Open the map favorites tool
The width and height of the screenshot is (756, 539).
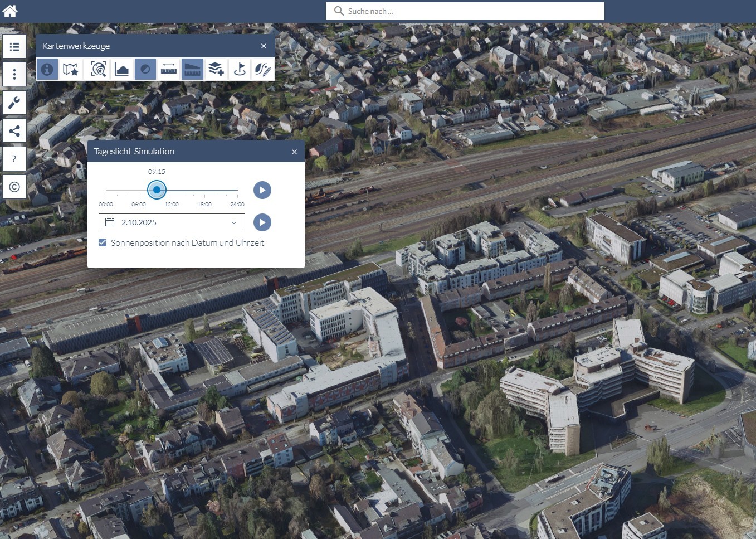click(71, 69)
